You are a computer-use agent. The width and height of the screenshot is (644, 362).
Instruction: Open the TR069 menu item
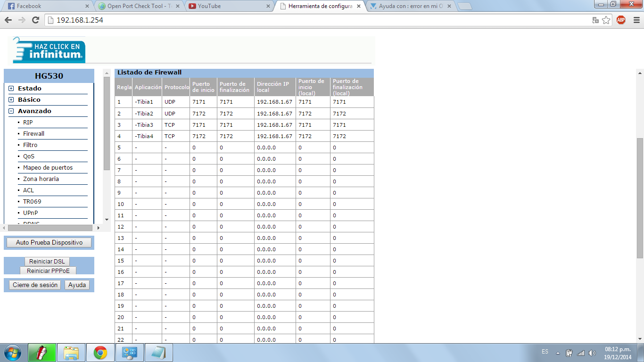32,201
